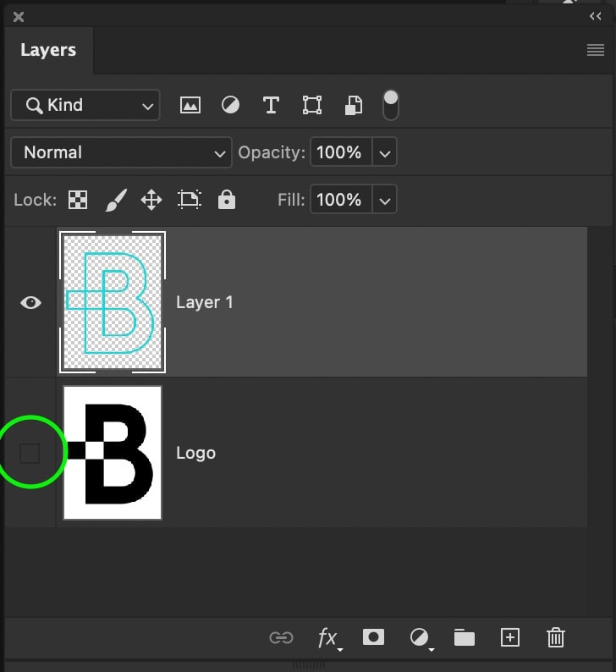Select the Logo layer thumbnail
This screenshot has width=616, height=672.
113,453
